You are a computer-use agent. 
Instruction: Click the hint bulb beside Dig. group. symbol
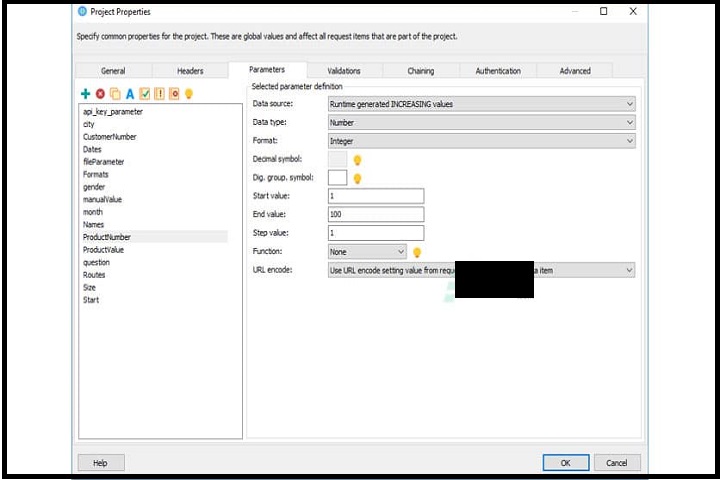pos(357,178)
